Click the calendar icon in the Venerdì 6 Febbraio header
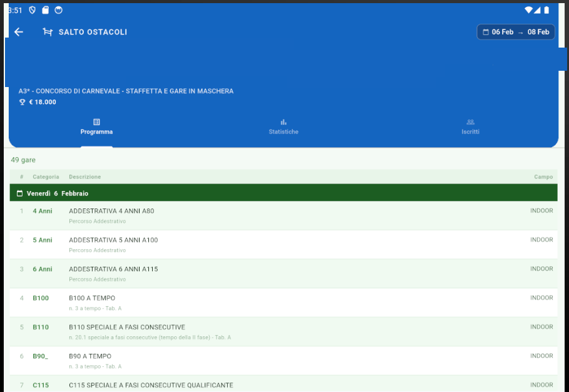 pyautogui.click(x=19, y=193)
